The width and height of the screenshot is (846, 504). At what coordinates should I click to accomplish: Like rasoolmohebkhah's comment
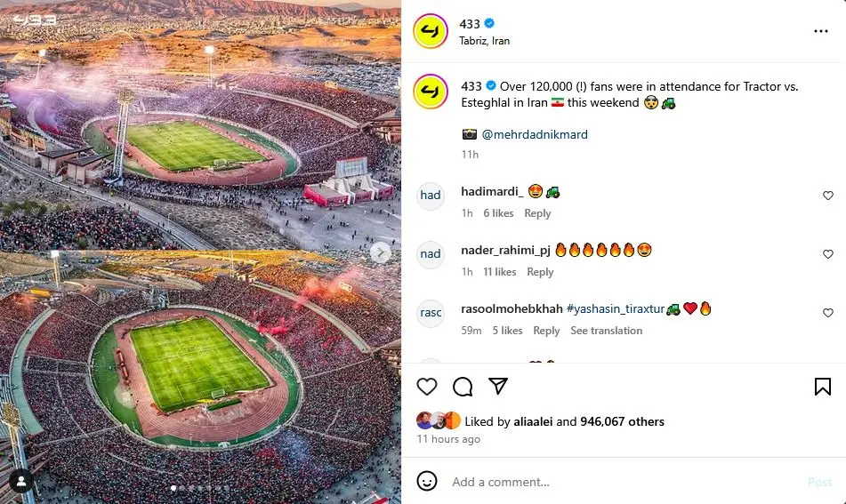pos(828,313)
